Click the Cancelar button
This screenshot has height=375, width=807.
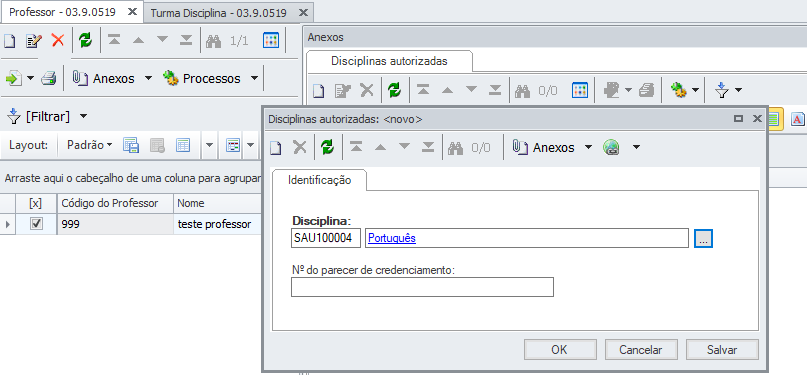pos(641,350)
